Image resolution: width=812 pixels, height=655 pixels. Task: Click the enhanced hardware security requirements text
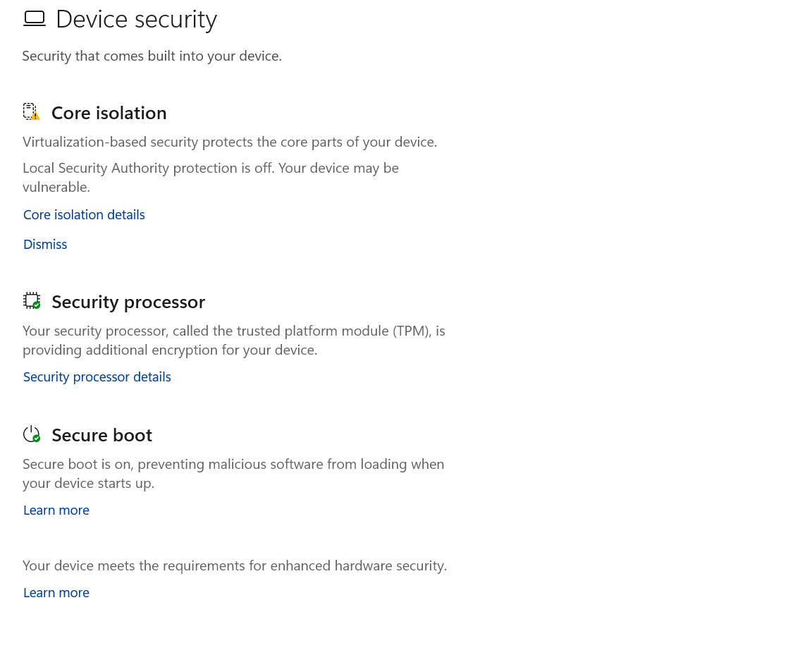(235, 566)
